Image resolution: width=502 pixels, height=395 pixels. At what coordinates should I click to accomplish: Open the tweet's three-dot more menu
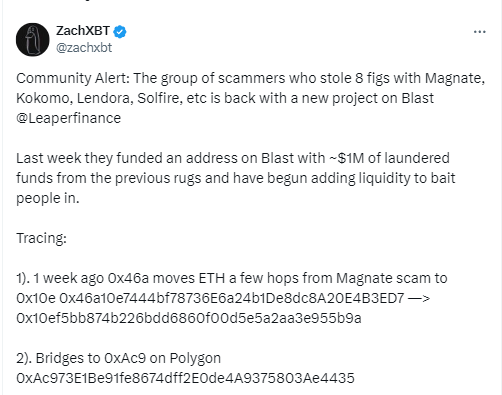(479, 32)
